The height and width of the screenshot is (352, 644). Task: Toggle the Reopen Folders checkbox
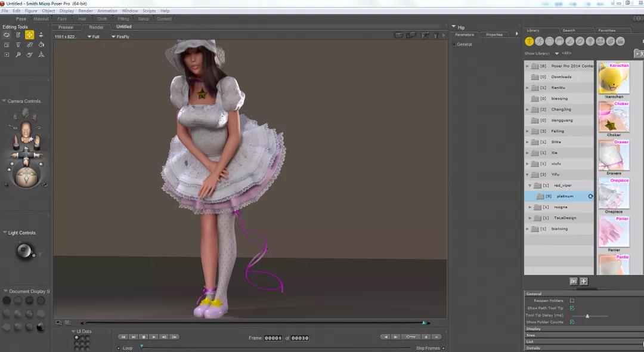(x=572, y=301)
